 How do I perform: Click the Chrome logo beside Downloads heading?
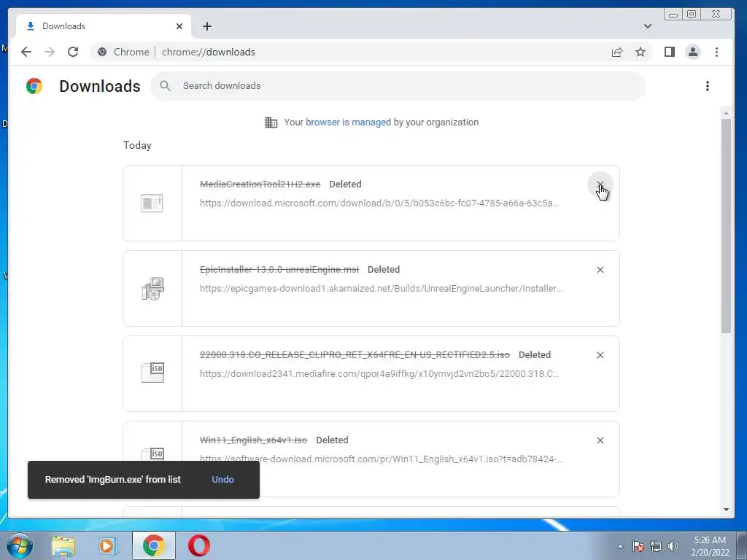(x=34, y=86)
